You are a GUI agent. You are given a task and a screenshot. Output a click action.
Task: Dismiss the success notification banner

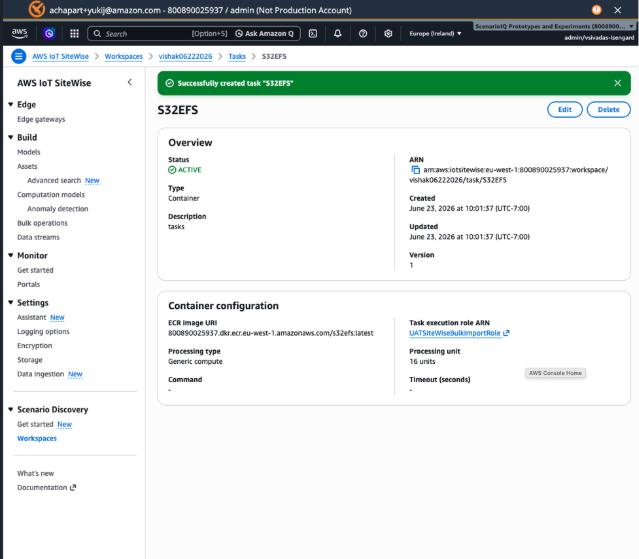point(617,83)
